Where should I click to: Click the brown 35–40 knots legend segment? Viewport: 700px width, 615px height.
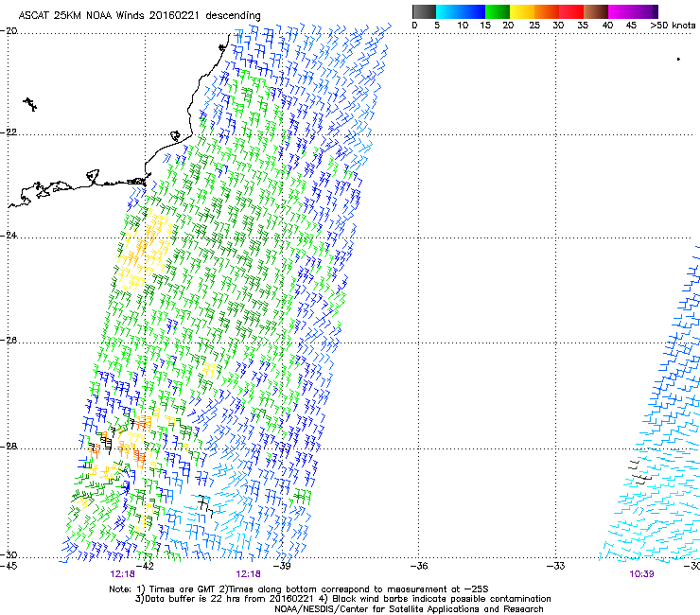596,11
